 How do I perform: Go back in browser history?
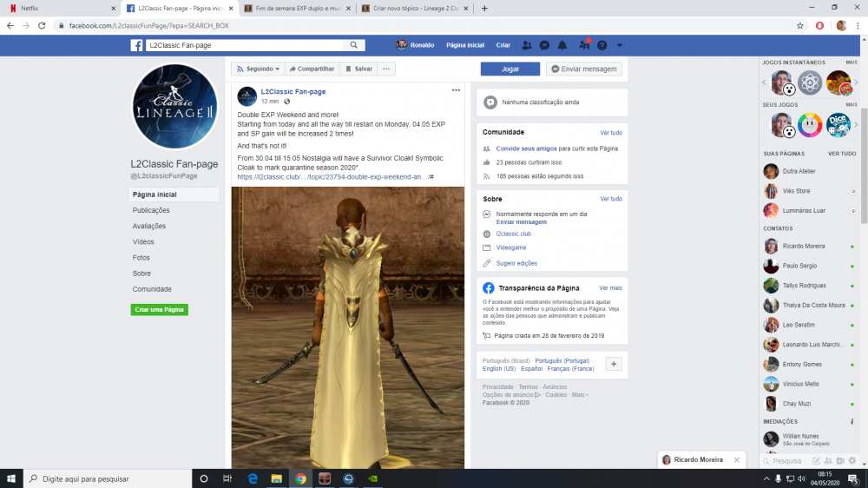click(10, 25)
